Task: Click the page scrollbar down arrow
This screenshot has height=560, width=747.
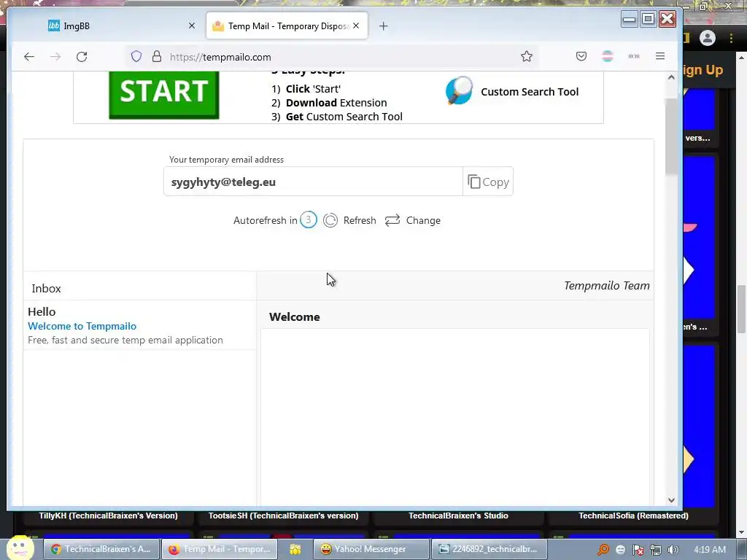Action: tap(671, 500)
